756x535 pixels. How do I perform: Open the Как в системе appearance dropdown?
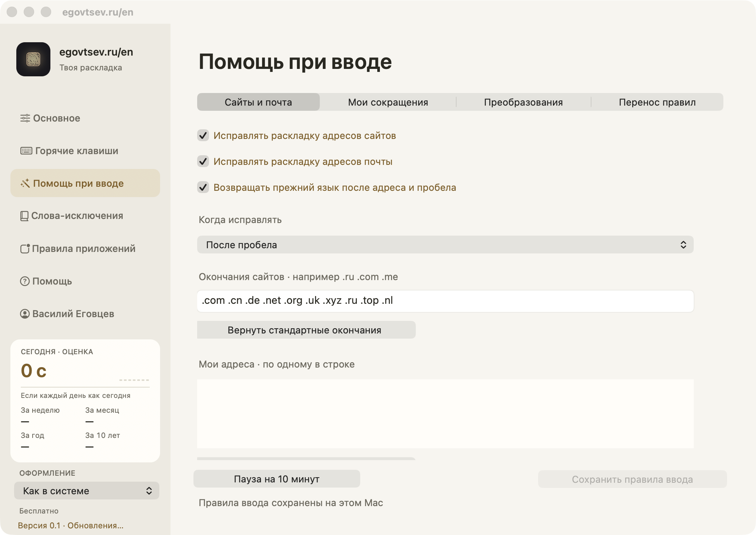tap(87, 491)
